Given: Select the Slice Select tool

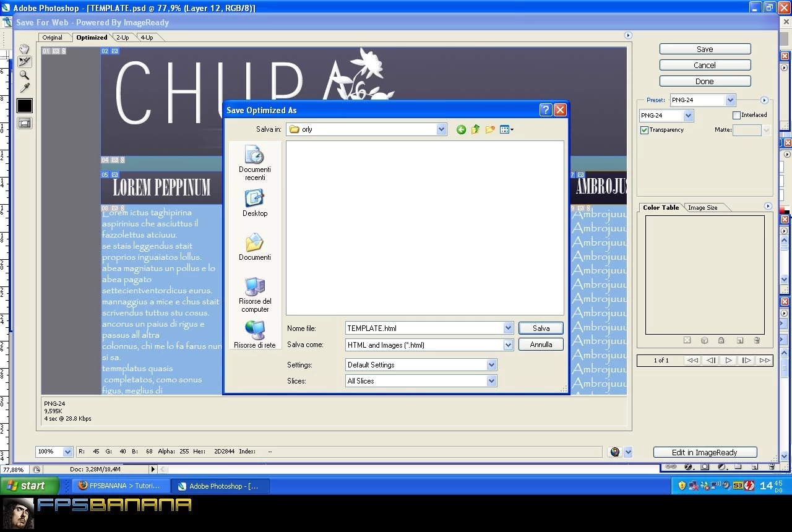Looking at the screenshot, I should [x=24, y=62].
